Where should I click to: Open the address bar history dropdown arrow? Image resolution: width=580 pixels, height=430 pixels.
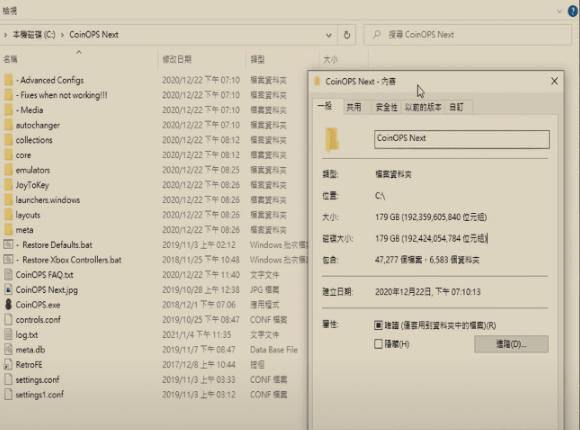328,35
